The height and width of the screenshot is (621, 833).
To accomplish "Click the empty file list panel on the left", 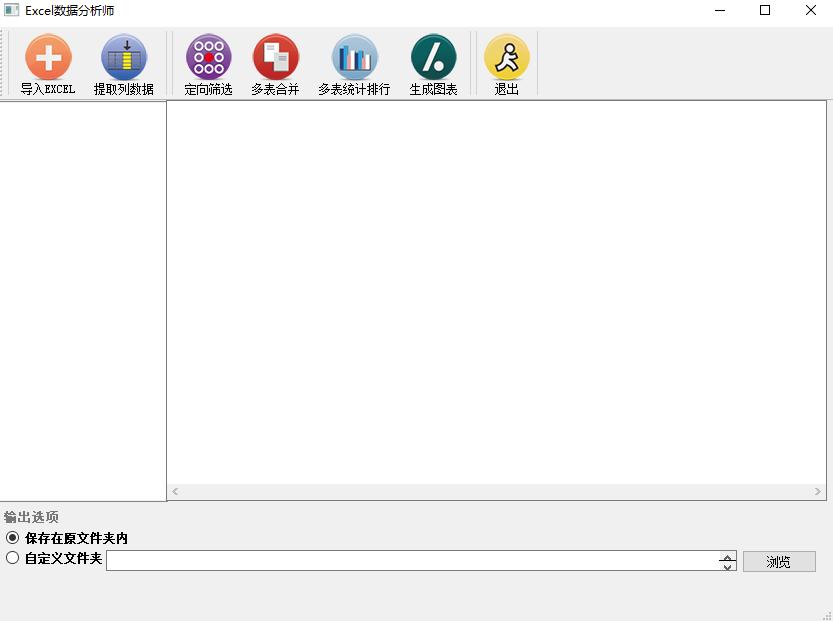I will coord(83,300).
